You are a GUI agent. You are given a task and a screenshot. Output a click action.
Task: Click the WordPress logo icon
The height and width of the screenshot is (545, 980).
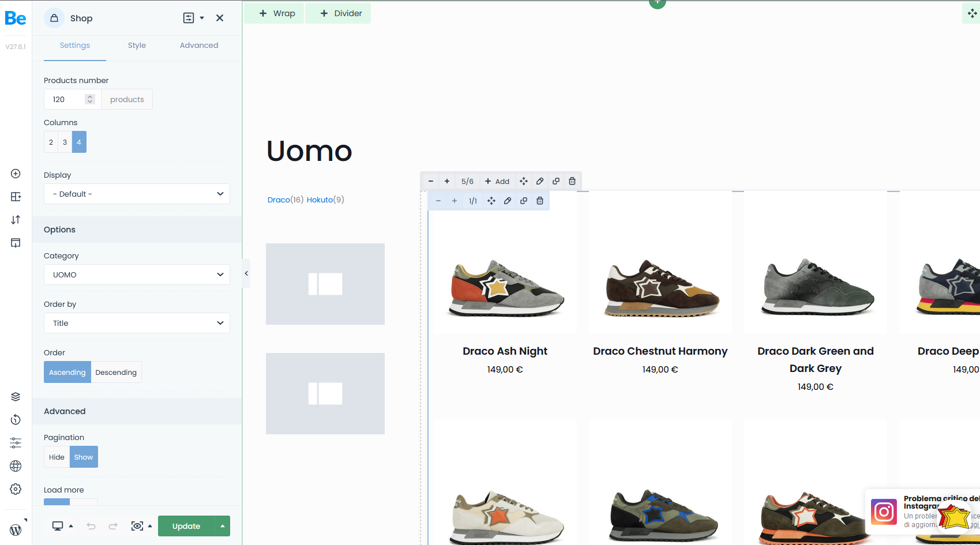(x=16, y=529)
